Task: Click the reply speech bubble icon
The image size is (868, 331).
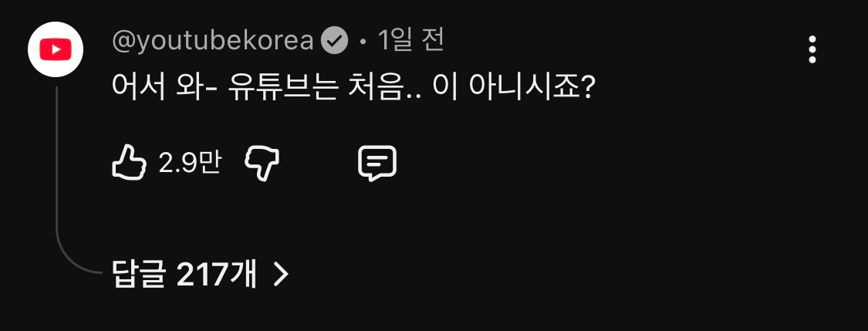Action: tap(377, 163)
